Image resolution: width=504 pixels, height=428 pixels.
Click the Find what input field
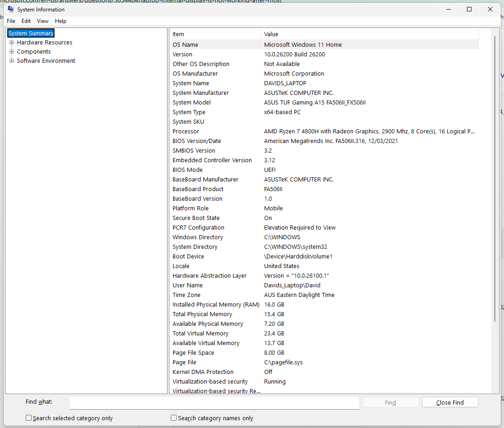click(214, 403)
